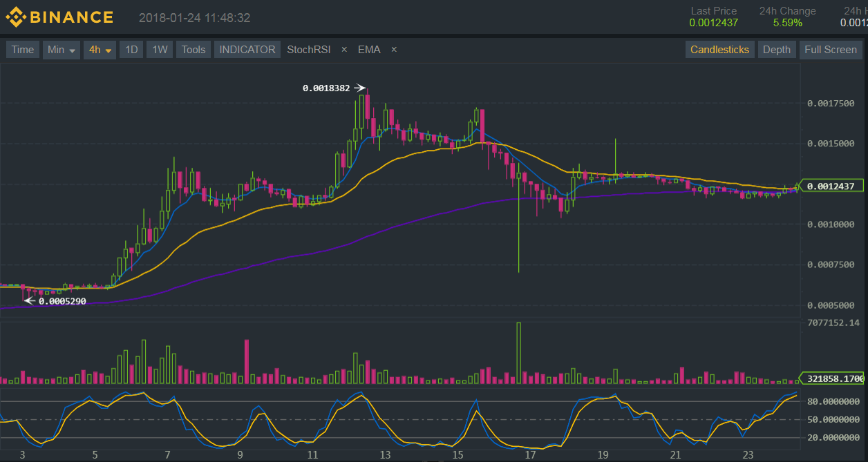Click the current volume tag 321858.1700
The image size is (868, 462).
point(831,378)
